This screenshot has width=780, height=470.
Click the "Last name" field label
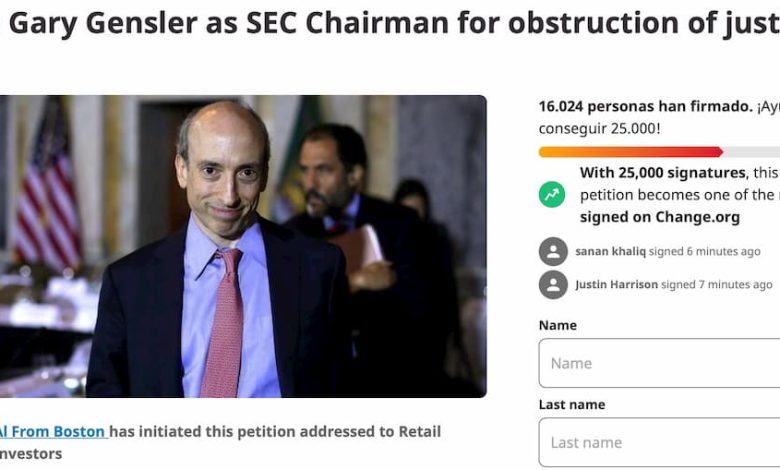tap(571, 405)
